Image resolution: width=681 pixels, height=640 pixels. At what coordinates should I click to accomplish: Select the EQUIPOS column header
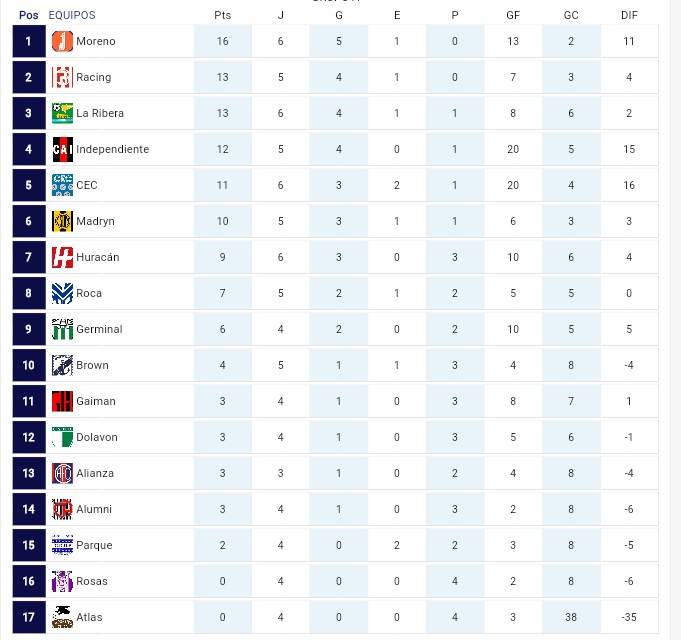point(72,15)
